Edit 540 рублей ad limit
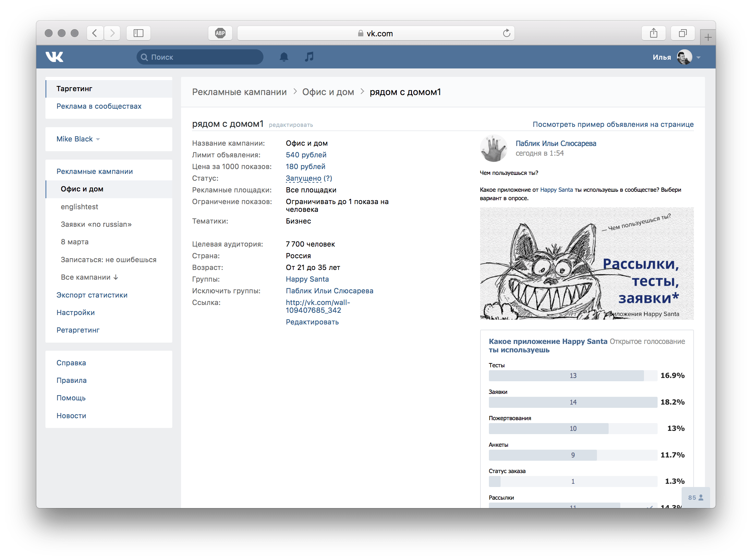The width and height of the screenshot is (752, 560). point(306,155)
